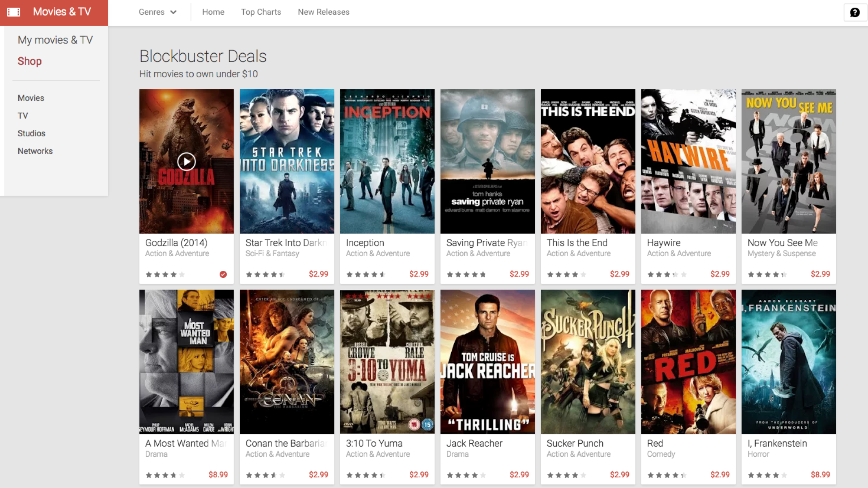Open Networks category in sidebar
Image resolution: width=868 pixels, height=488 pixels.
pos(35,151)
